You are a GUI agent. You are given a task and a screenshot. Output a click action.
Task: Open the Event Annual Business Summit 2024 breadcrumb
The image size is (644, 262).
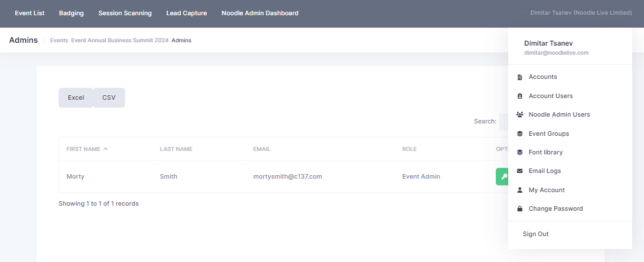click(x=119, y=41)
